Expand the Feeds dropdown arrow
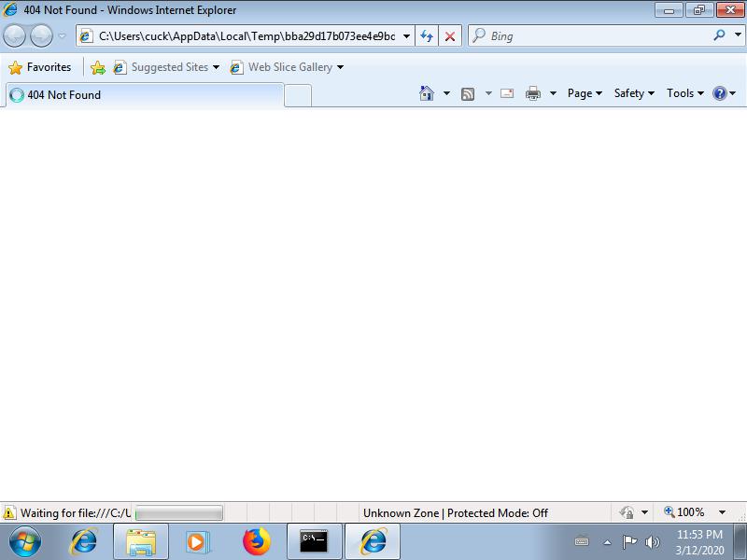This screenshot has width=747, height=560. click(x=488, y=93)
